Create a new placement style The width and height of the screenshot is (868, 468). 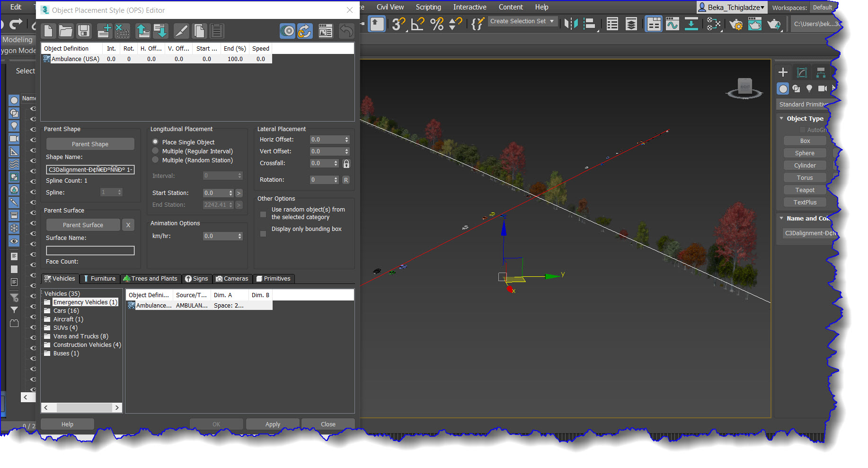[48, 31]
